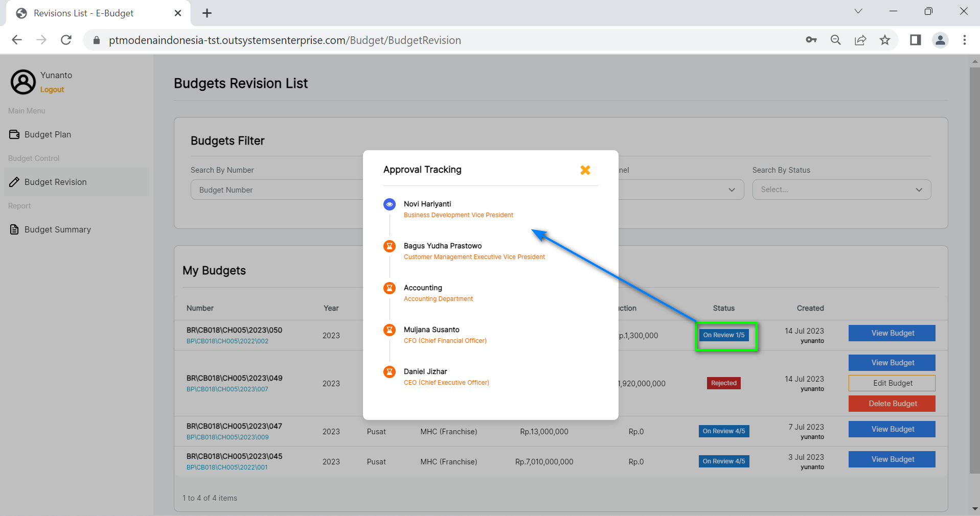Click the hourglass icon beside Accounting
This screenshot has height=516, width=980.
click(390, 288)
